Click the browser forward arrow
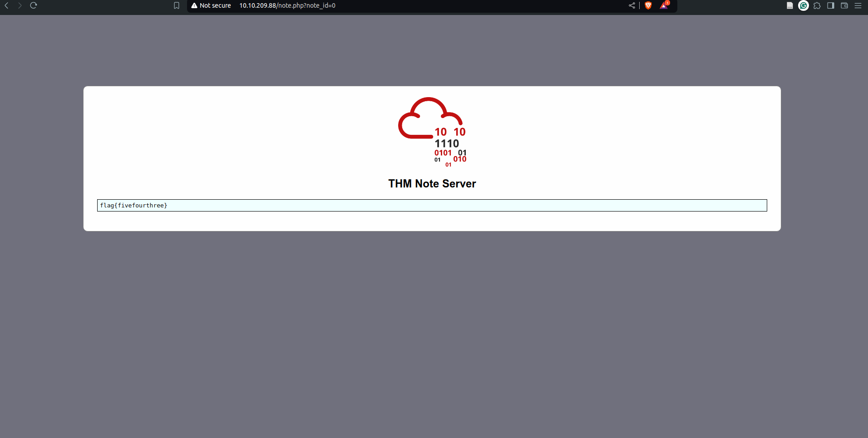Image resolution: width=868 pixels, height=438 pixels. pyautogui.click(x=20, y=5)
